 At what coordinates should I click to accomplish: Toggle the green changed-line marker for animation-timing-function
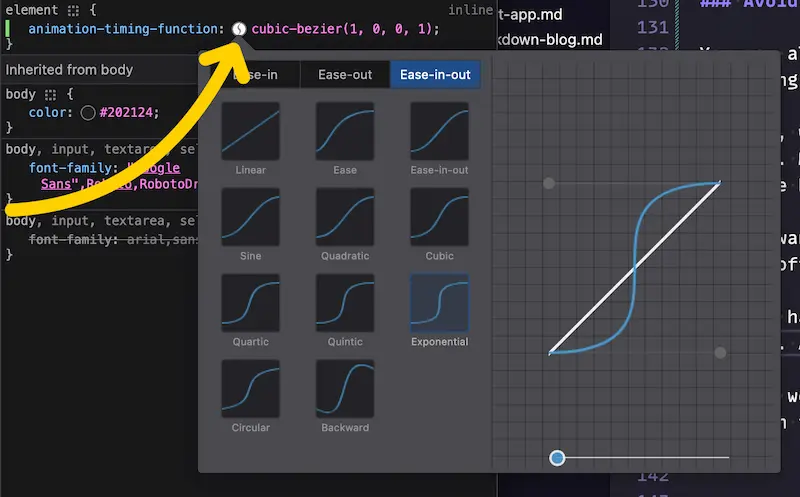tap(8, 29)
